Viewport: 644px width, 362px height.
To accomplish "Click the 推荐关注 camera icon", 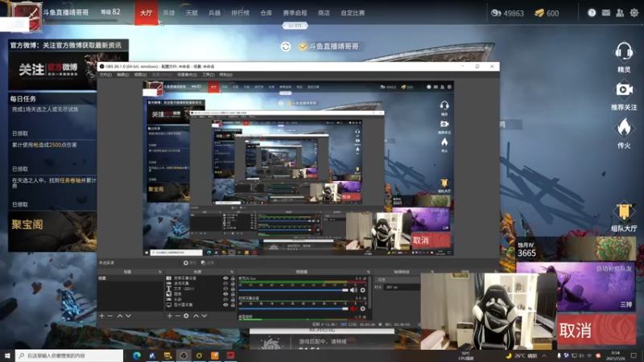I will tap(624, 89).
